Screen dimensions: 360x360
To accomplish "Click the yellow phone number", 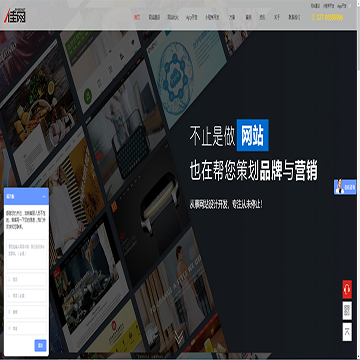I will pyautogui.click(x=329, y=17).
